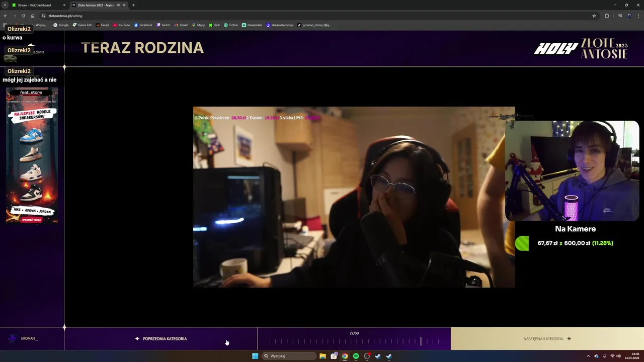Open the tab search dropdown
This screenshot has height=362, width=644.
[x=5, y=5]
